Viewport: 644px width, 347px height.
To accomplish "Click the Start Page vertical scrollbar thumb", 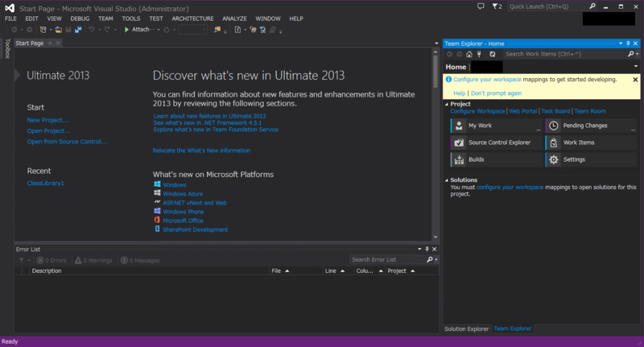I will (436, 71).
